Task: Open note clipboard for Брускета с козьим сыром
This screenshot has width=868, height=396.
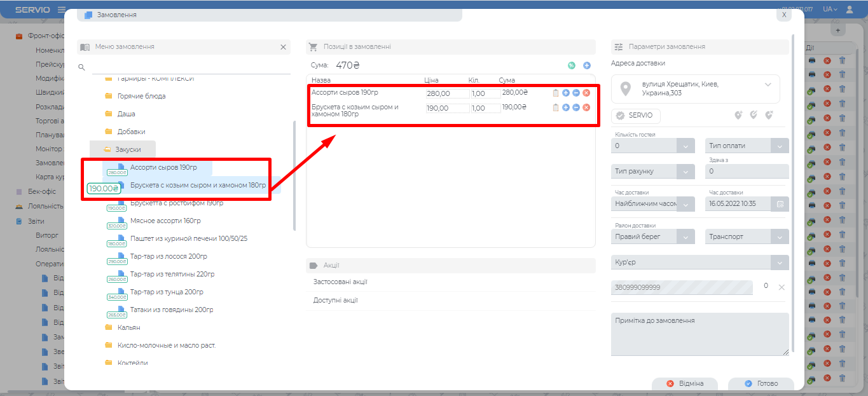Action: [x=556, y=108]
